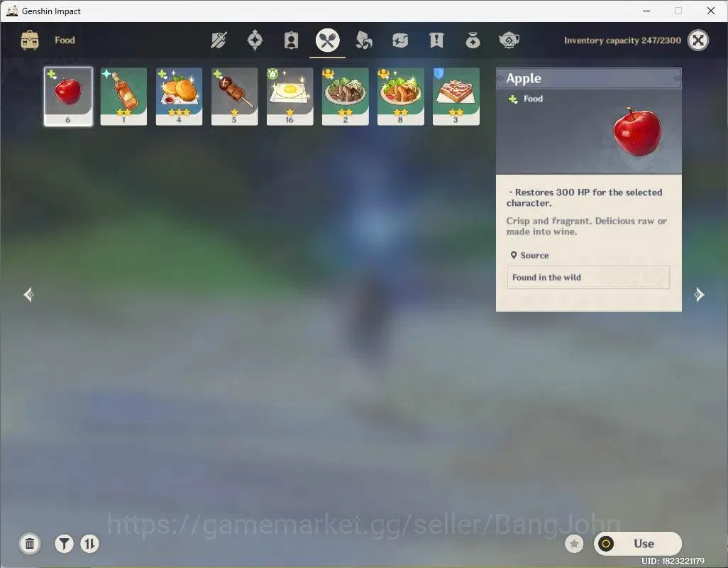
Task: Click the 'Restores 300 HP' description text
Action: point(584,197)
